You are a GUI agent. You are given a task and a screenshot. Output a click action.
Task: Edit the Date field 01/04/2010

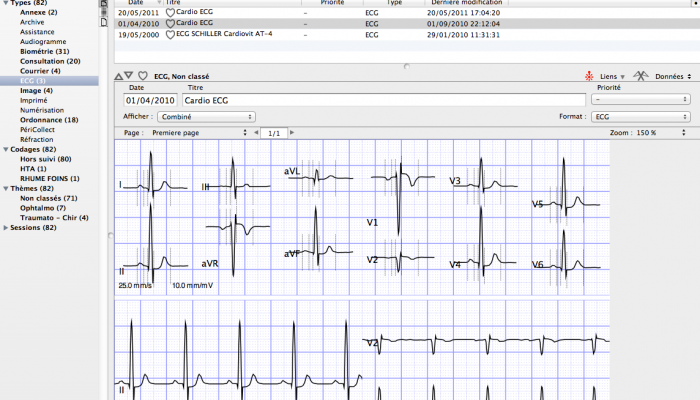click(x=150, y=100)
